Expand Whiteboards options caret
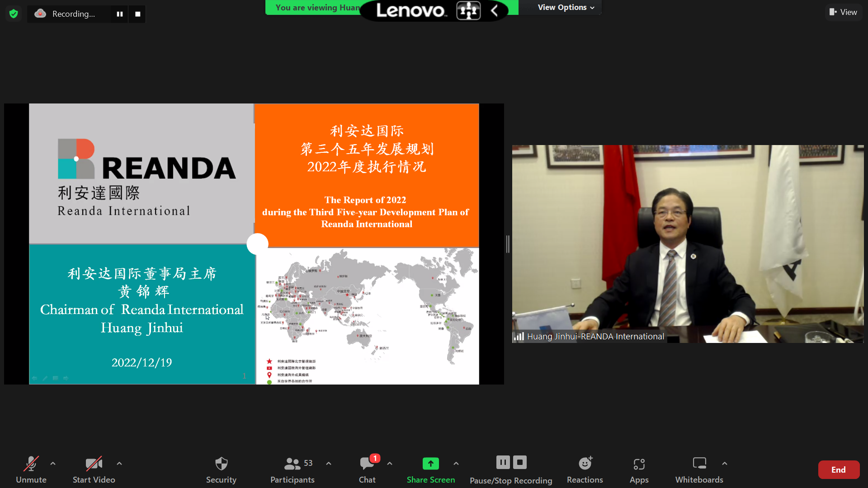The height and width of the screenshot is (488, 868). pos(725,464)
